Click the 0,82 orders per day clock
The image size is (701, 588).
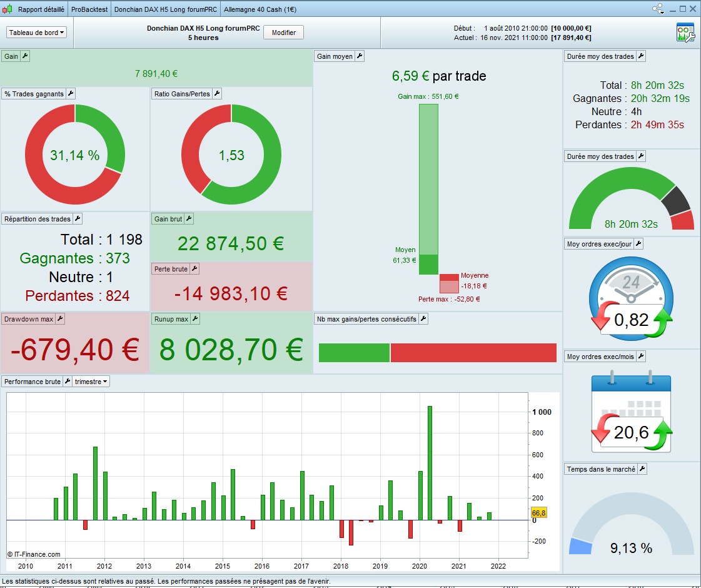click(631, 299)
